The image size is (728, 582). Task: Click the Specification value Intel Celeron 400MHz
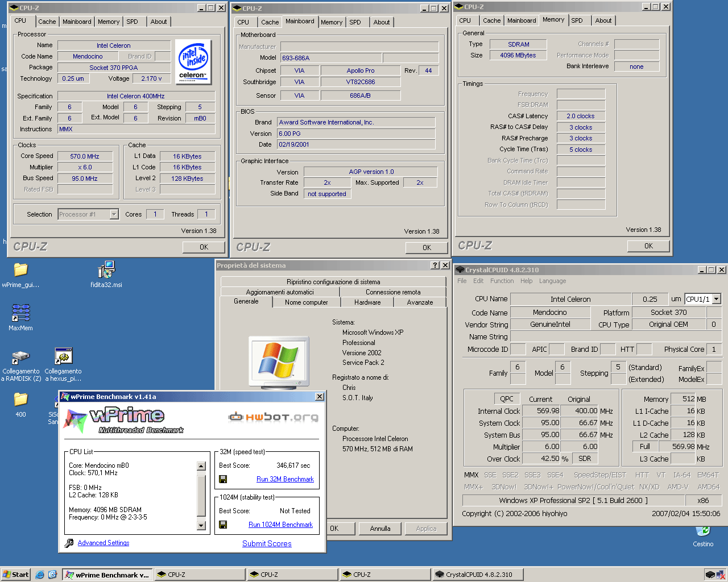click(136, 96)
